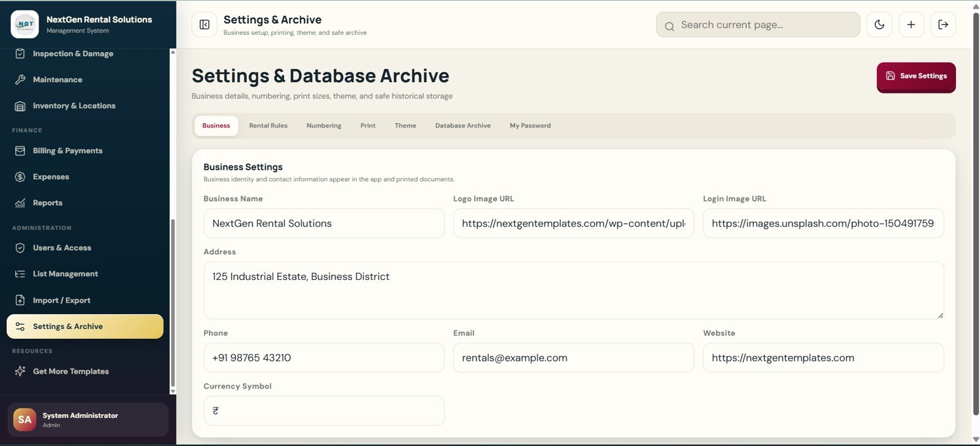Image resolution: width=980 pixels, height=446 pixels.
Task: Click the Import / Export file icon
Action: 20,300
